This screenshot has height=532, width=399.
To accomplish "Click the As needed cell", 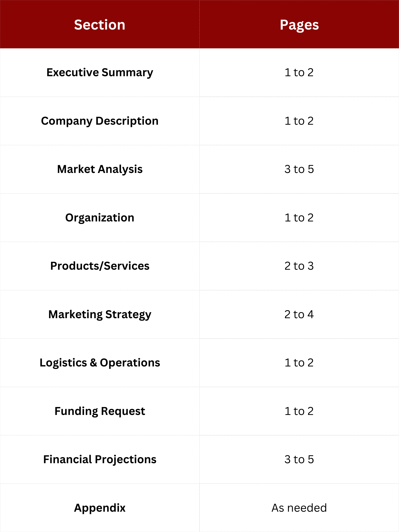I will (299, 508).
